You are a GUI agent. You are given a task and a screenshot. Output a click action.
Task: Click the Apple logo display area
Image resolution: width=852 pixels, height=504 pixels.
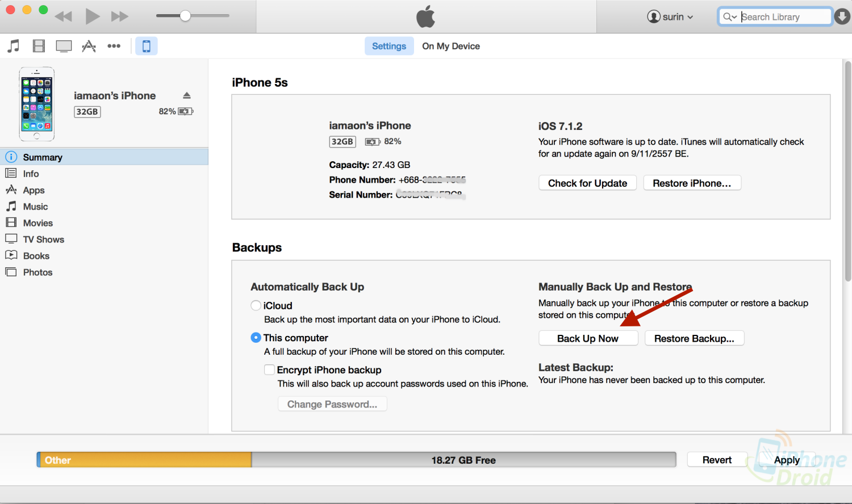pyautogui.click(x=426, y=16)
